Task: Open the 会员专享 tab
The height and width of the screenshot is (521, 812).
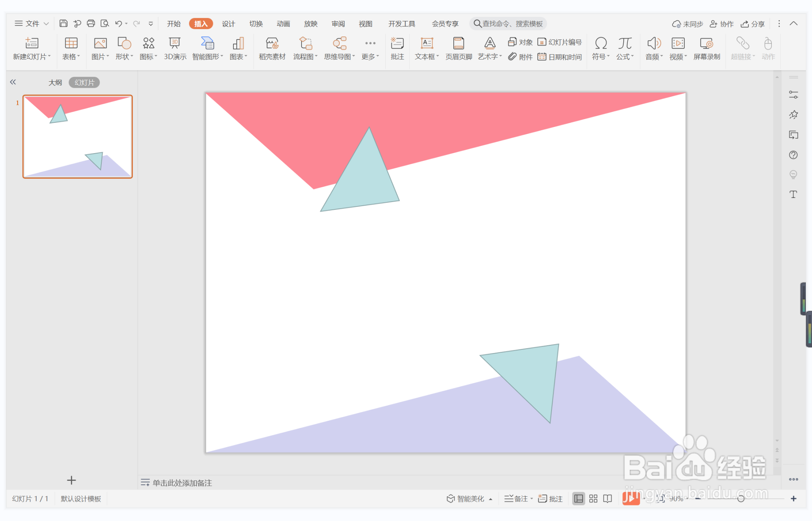Action: tap(445, 24)
